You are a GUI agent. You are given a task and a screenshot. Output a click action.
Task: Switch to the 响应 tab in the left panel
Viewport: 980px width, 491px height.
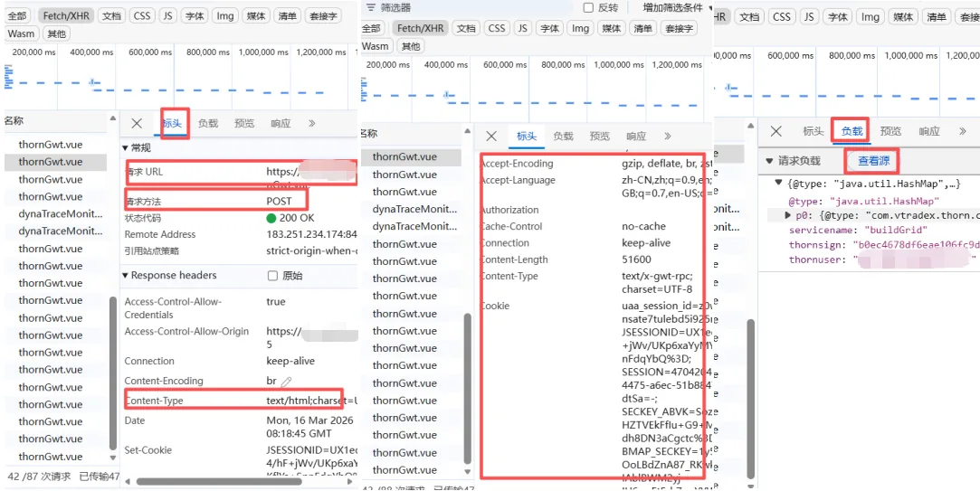[x=281, y=123]
